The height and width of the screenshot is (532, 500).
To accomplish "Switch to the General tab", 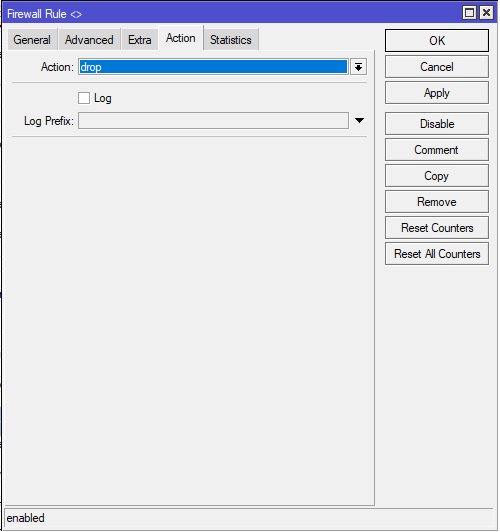I will click(32, 40).
